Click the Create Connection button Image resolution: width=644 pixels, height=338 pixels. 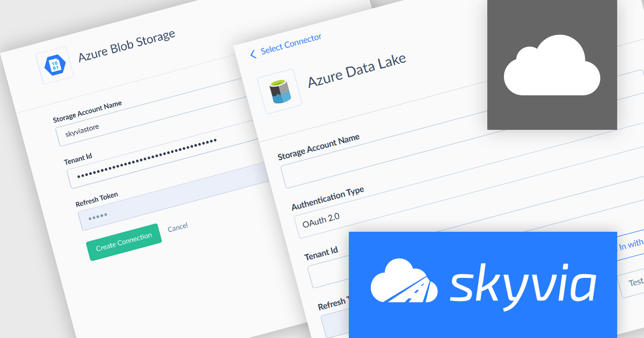(123, 242)
